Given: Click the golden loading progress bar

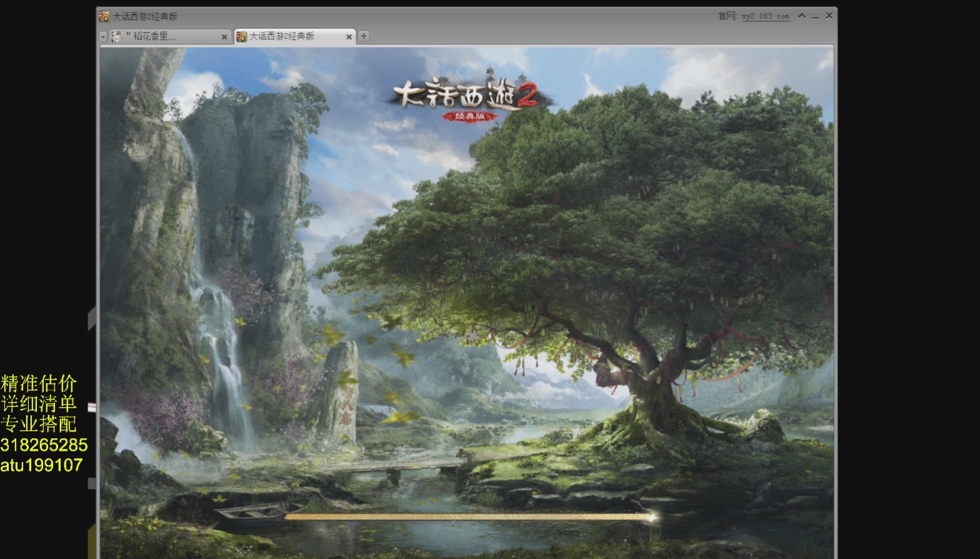Looking at the screenshot, I should [x=470, y=517].
